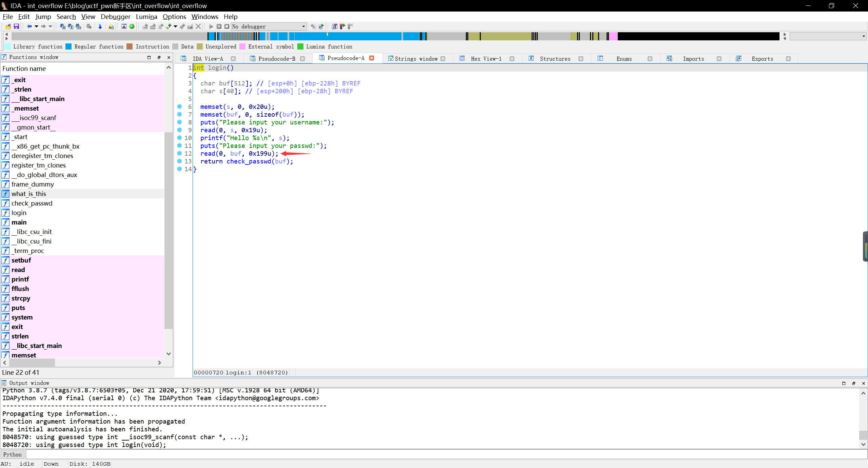Jump back with the blue left arrow

tap(29, 26)
